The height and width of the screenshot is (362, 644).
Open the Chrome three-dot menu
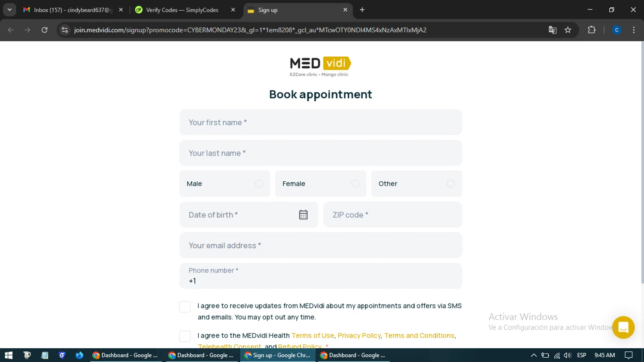pos(634,30)
